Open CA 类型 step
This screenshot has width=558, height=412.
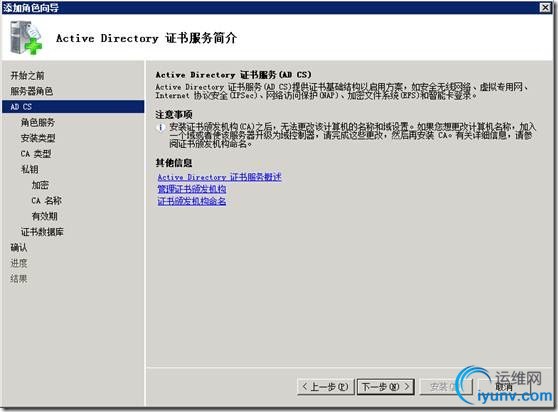click(36, 154)
